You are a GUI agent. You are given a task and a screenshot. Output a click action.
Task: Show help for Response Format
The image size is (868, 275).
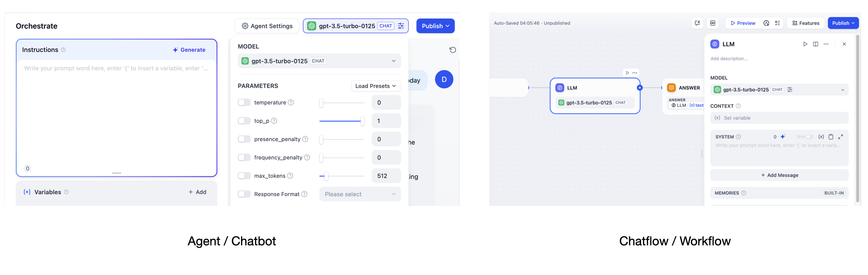click(x=304, y=194)
